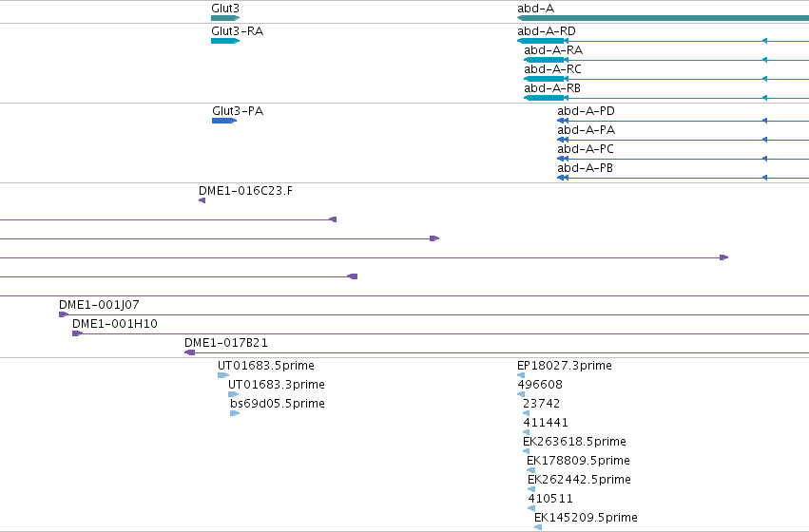This screenshot has width=809, height=532.
Task: Select the 23742 feature label
Action: point(541,404)
